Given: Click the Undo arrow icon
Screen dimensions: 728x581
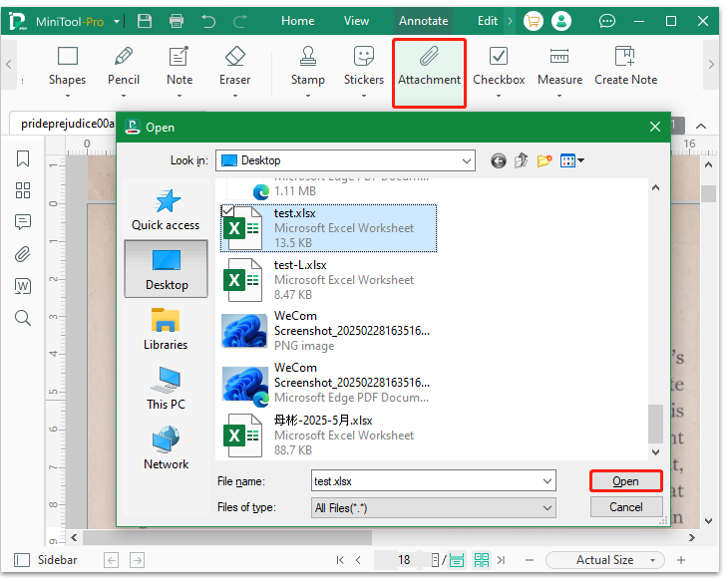Looking at the screenshot, I should coord(208,21).
